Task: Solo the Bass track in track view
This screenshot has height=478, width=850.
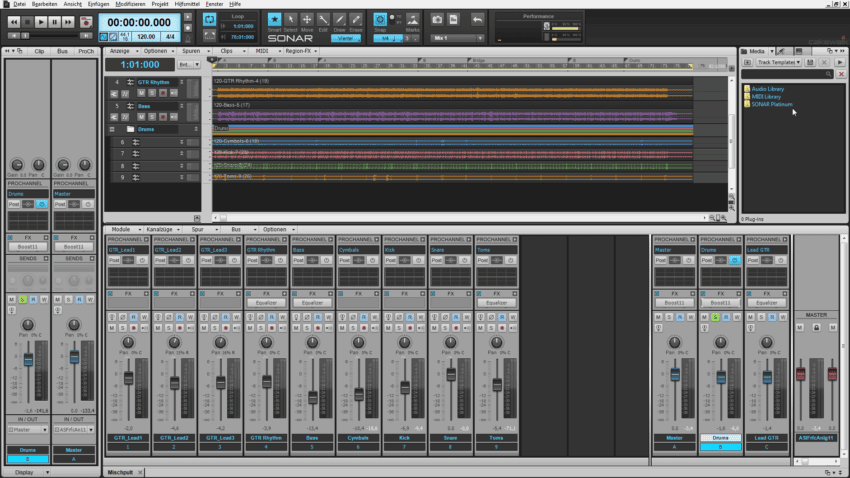Action: click(152, 117)
